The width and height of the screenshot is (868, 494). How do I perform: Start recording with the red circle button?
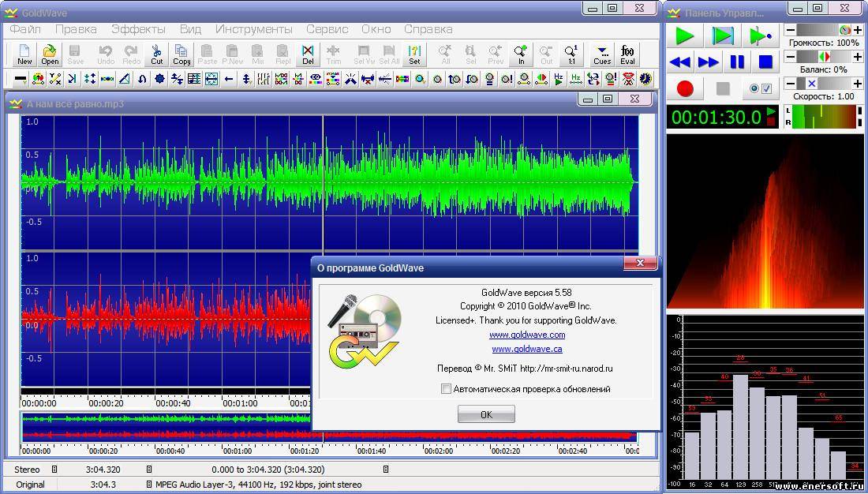[x=685, y=88]
